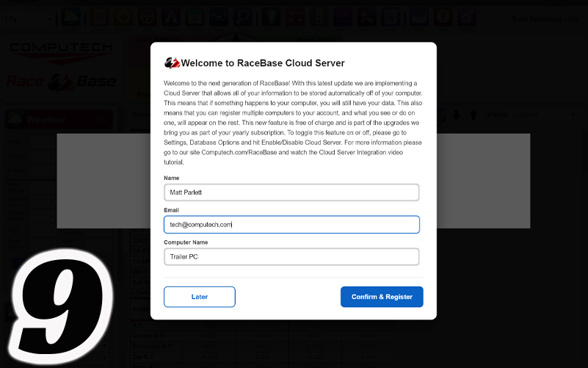Click the up arrow icon beside Views

tap(473, 115)
